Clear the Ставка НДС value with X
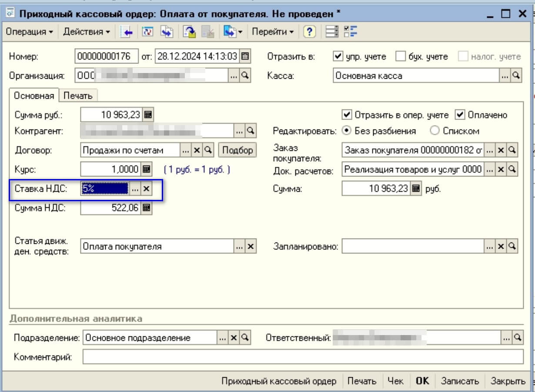Image resolution: width=535 pixels, height=392 pixels. point(147,189)
